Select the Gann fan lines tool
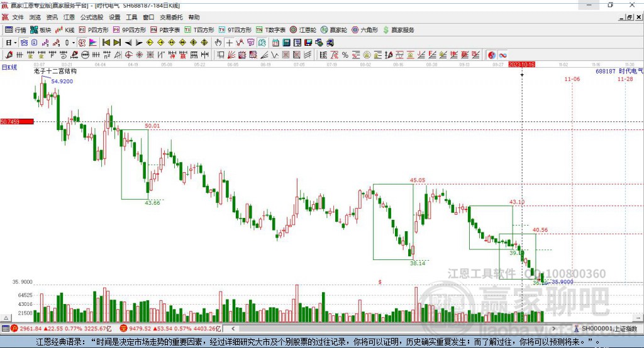 point(231,55)
